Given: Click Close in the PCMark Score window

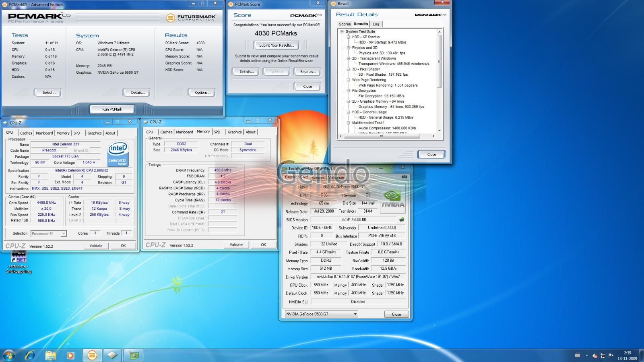Looking at the screenshot, I should pyautogui.click(x=308, y=86).
